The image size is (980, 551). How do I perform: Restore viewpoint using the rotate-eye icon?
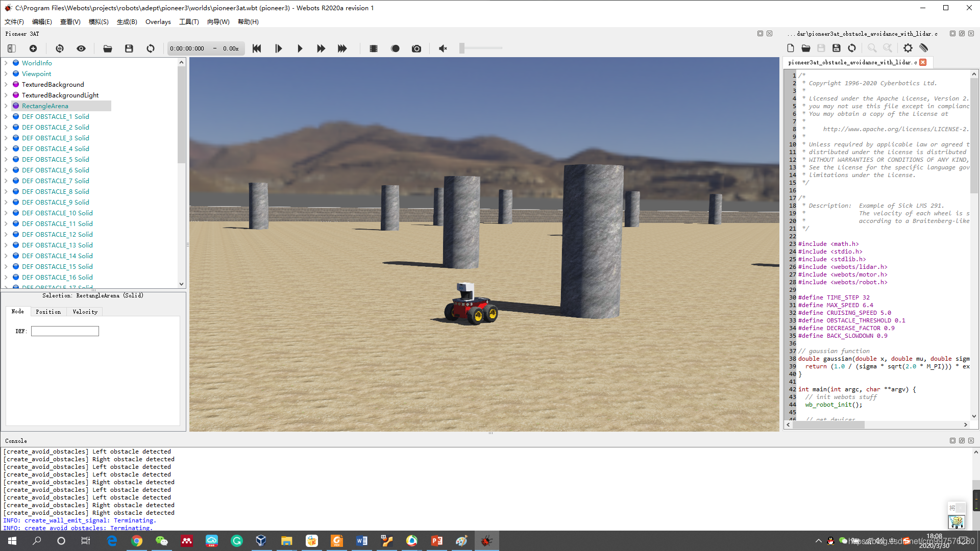60,48
